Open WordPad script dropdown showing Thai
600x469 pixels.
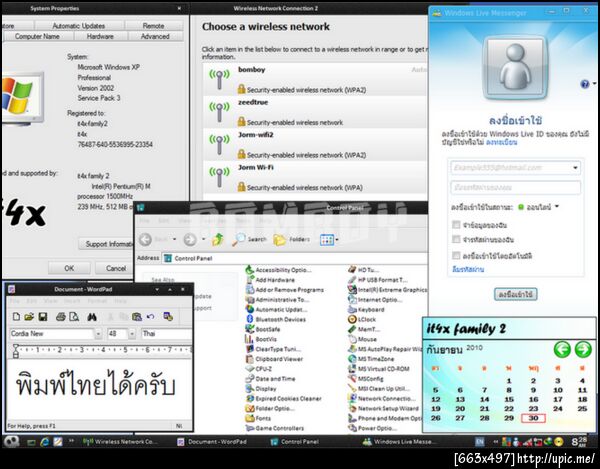(166, 334)
